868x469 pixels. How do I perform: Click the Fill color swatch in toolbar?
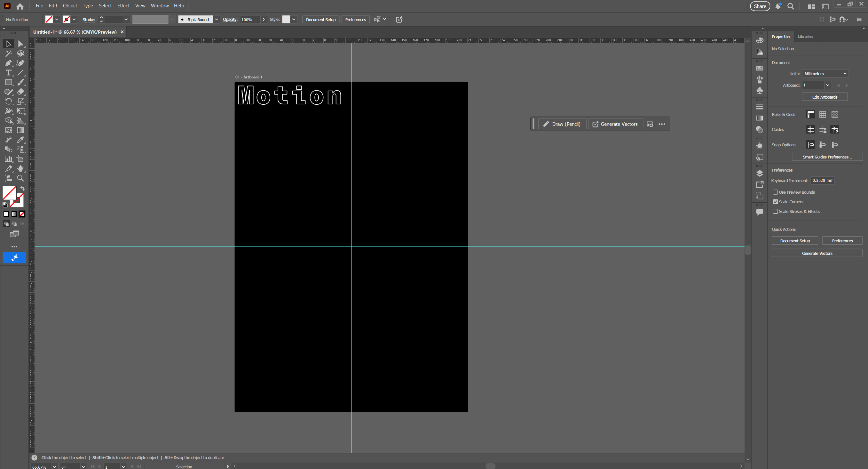10,193
